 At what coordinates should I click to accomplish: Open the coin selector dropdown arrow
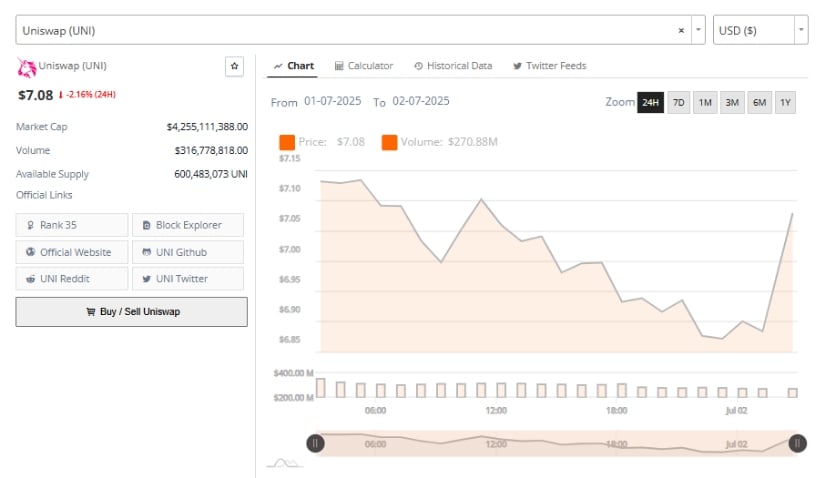pos(698,30)
